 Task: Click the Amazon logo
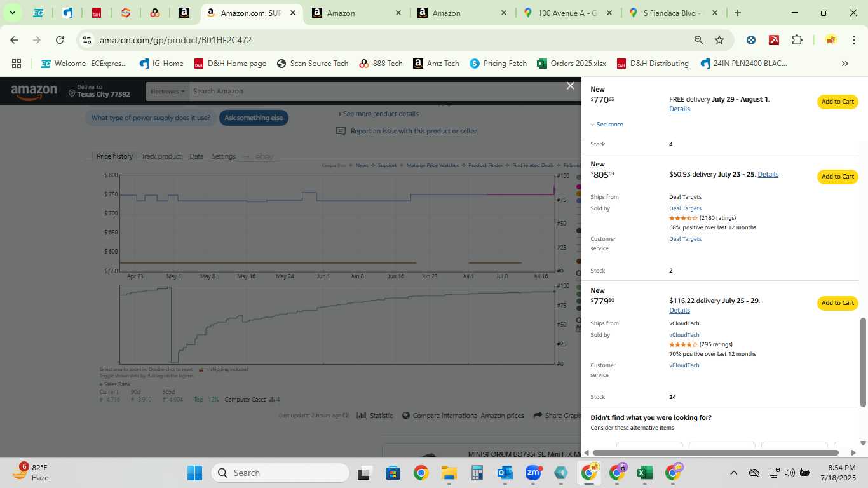(x=34, y=93)
